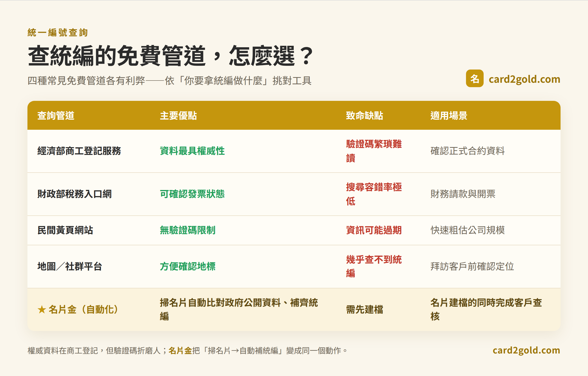Click the cell 快速粗估公司規模
This screenshot has height=376, width=588.
pyautogui.click(x=468, y=230)
